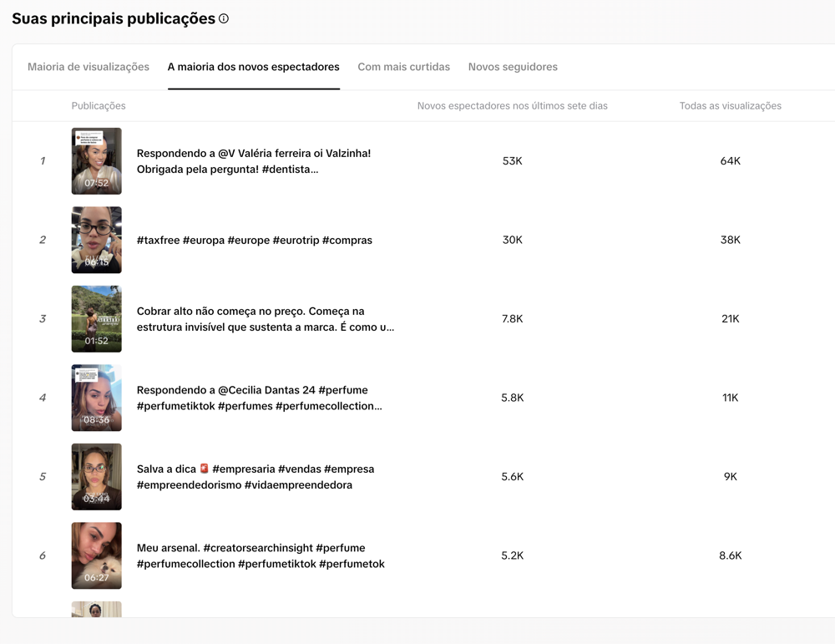Click the 5.8K new viewers value
The image size is (835, 644).
click(x=513, y=398)
